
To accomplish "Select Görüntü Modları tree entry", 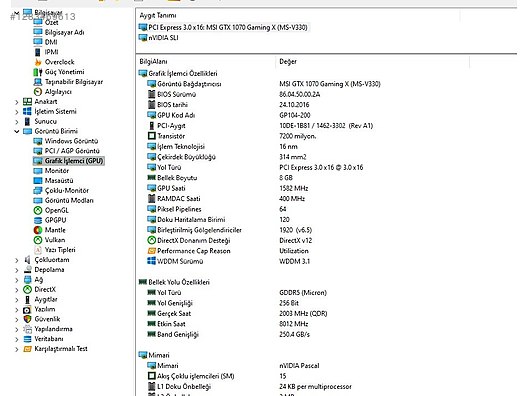I will pyautogui.click(x=69, y=200).
